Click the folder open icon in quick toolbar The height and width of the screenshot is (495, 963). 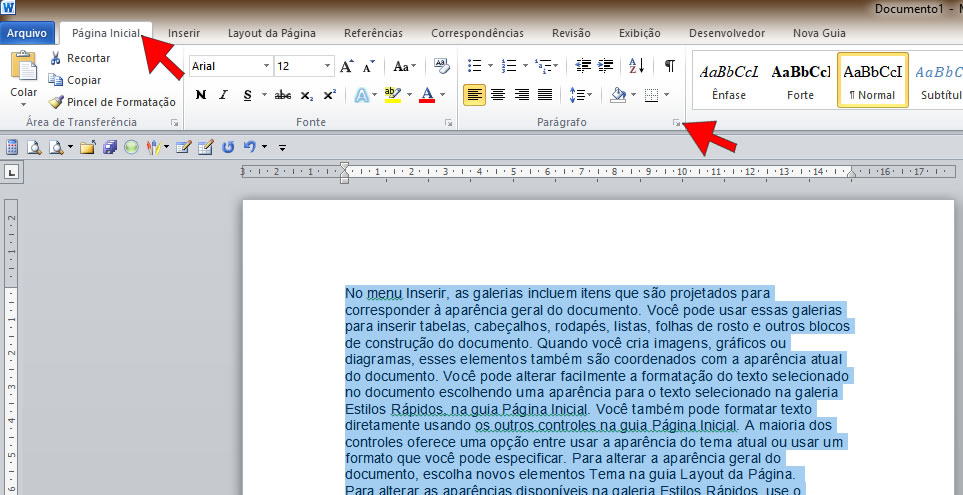87,147
